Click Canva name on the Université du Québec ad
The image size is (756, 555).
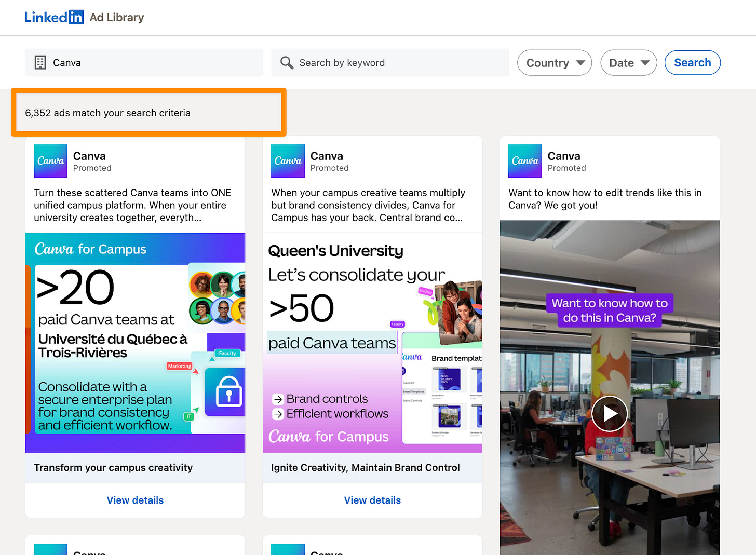click(89, 156)
